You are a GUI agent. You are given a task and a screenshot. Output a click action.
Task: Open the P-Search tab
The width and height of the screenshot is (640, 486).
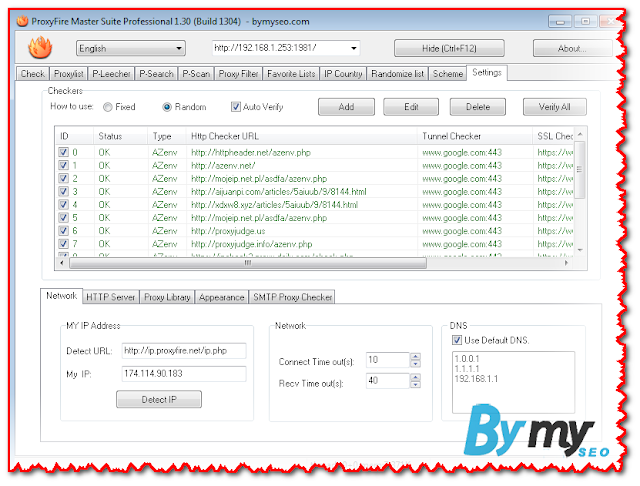156,74
